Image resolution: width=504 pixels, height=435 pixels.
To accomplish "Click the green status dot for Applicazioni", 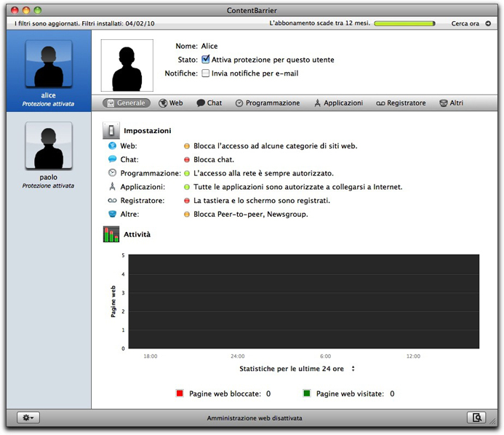I will (187, 187).
